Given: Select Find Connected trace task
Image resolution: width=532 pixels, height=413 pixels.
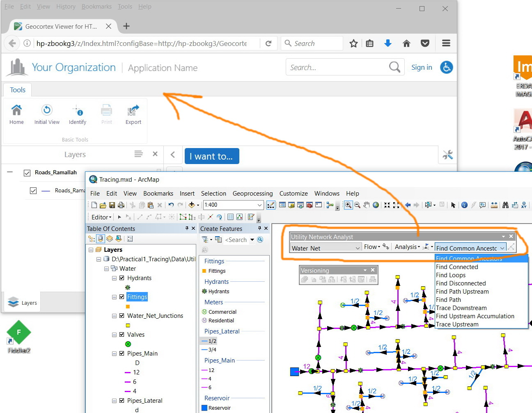Looking at the screenshot, I should [x=481, y=267].
